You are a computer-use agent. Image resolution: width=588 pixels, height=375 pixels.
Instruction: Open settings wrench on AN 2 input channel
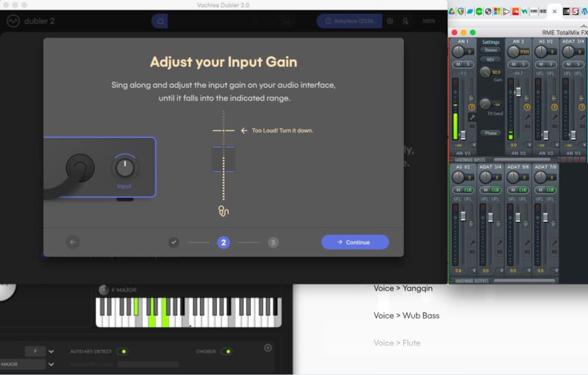coord(528,117)
